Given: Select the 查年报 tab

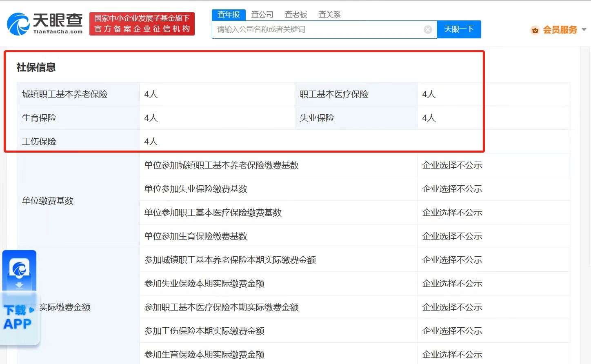Looking at the screenshot, I should click(x=229, y=15).
